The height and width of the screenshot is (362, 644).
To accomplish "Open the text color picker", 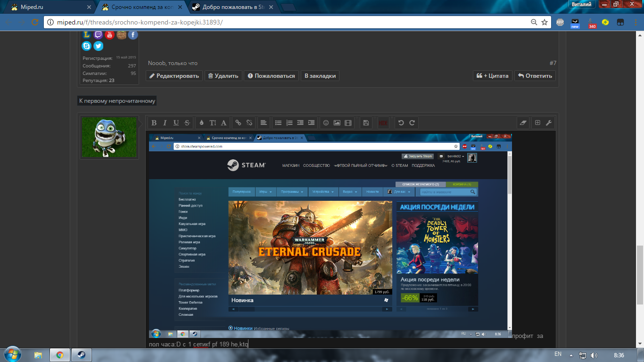I will coord(201,123).
